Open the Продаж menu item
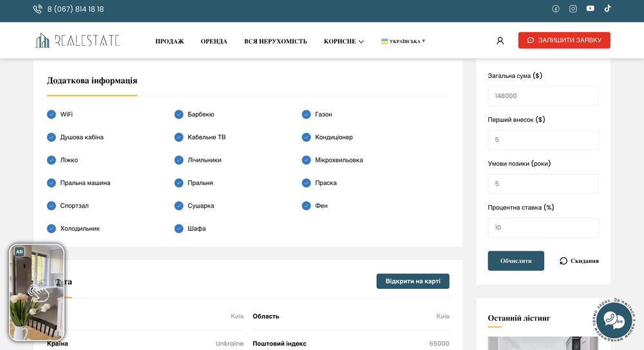Image resolution: width=644 pixels, height=350 pixels. 169,41
